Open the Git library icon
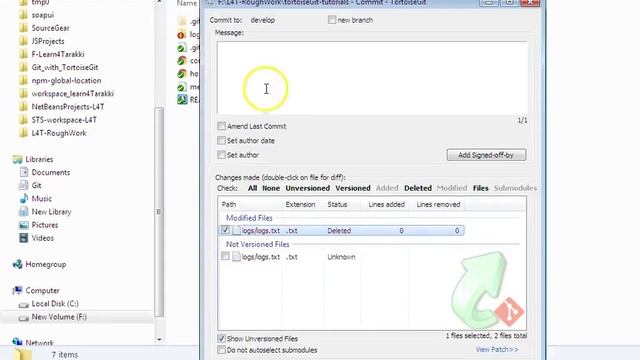The width and height of the screenshot is (640, 360). (x=24, y=185)
